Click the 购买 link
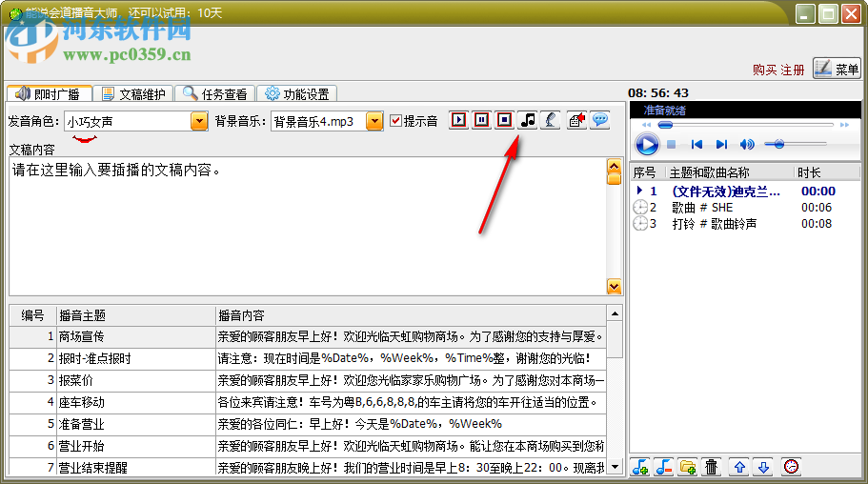 click(764, 70)
